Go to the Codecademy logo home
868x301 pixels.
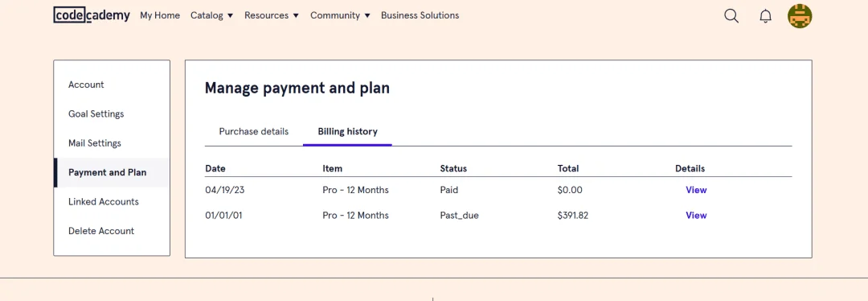[x=92, y=15]
